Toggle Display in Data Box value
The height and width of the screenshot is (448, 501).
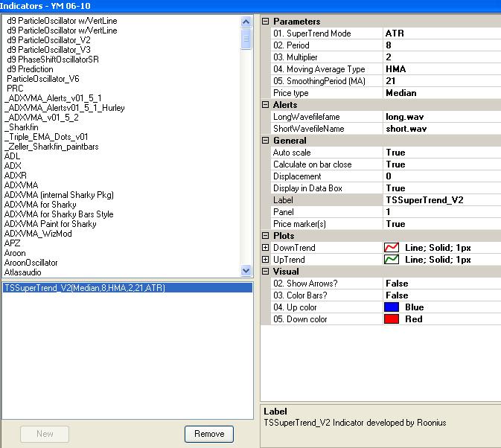[442, 188]
